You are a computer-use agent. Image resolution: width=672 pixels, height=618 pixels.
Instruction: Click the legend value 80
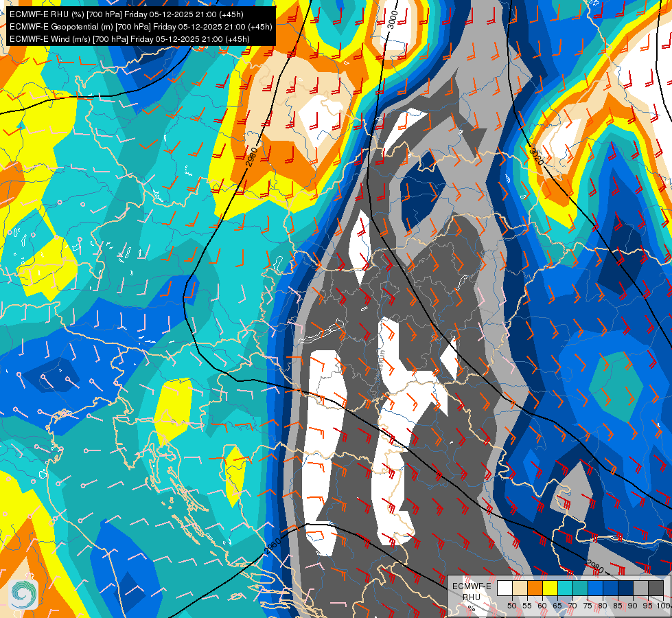(x=603, y=606)
